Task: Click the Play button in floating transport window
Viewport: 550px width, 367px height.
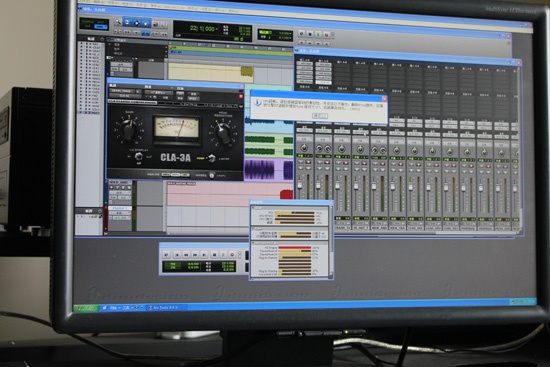Action: [x=222, y=255]
